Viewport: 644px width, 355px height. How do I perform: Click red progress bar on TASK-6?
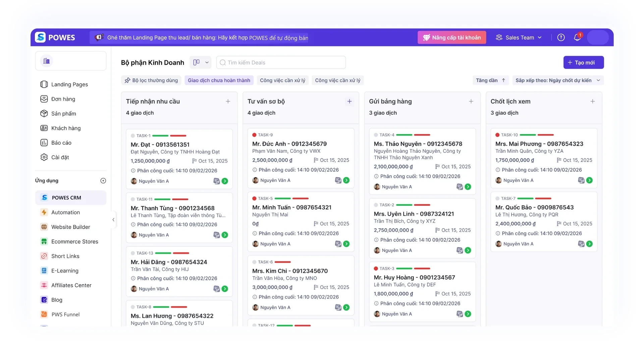[x=282, y=262]
